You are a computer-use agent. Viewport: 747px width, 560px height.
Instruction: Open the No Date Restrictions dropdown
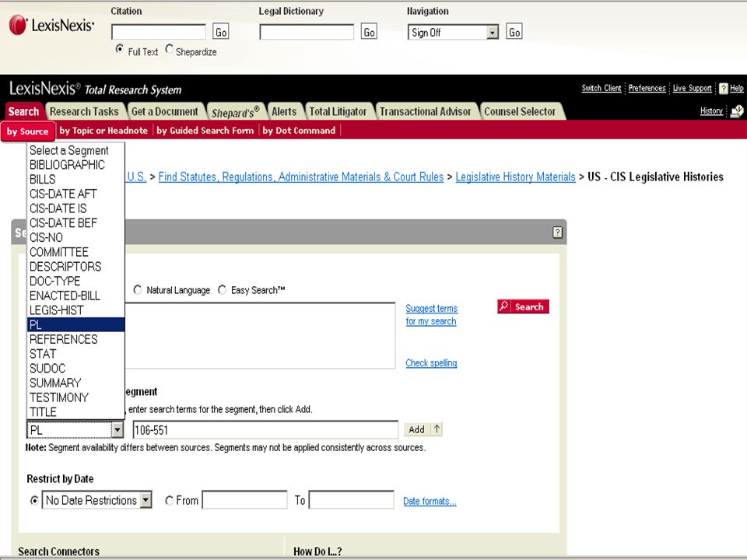(x=146, y=500)
